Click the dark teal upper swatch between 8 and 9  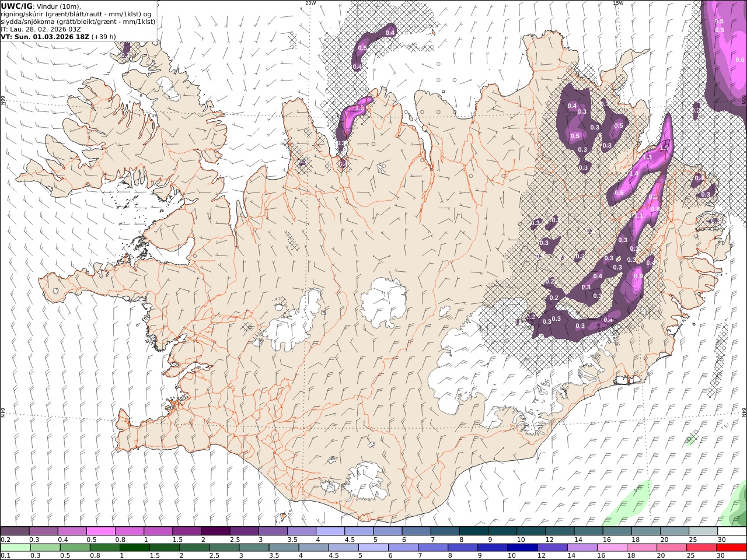coord(474,531)
